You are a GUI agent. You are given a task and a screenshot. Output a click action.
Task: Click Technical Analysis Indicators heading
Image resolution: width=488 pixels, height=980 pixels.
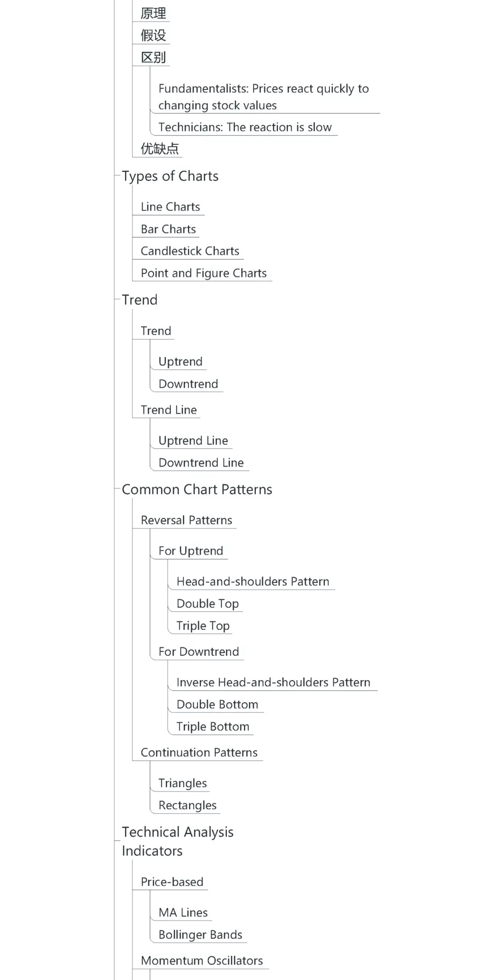177,841
